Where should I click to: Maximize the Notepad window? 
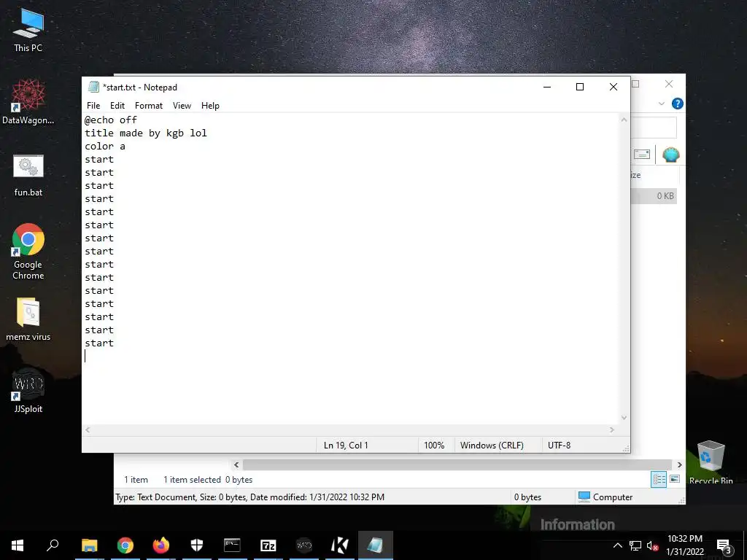click(x=580, y=87)
